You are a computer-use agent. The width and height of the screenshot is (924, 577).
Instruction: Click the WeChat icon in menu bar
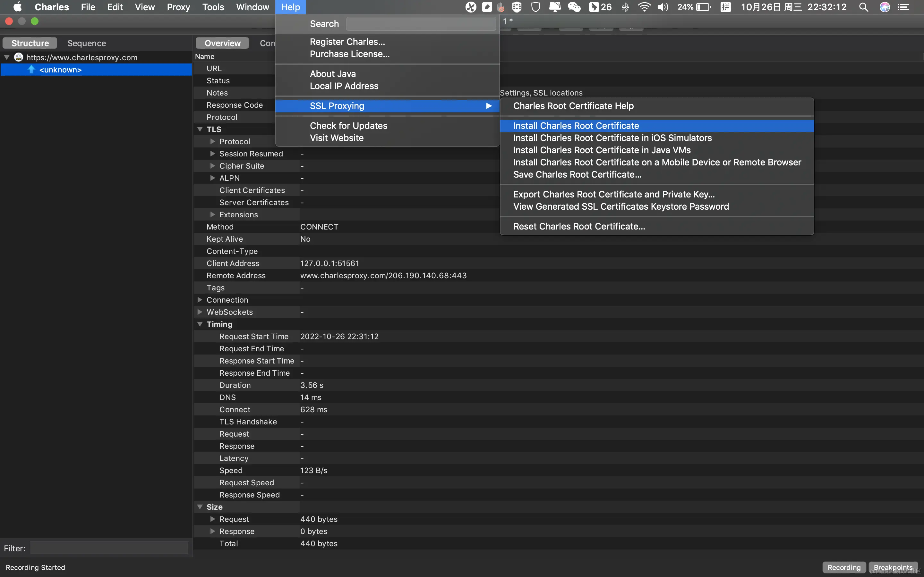(x=574, y=7)
